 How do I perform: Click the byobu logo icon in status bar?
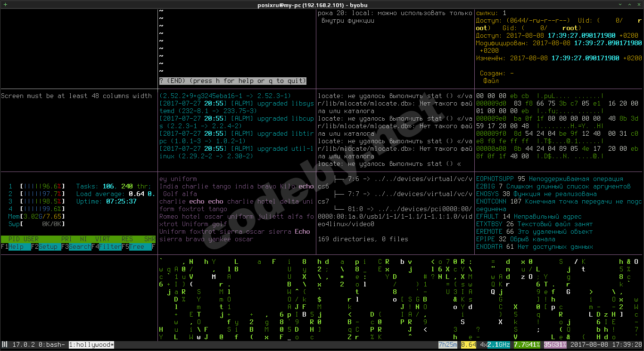[5, 345]
